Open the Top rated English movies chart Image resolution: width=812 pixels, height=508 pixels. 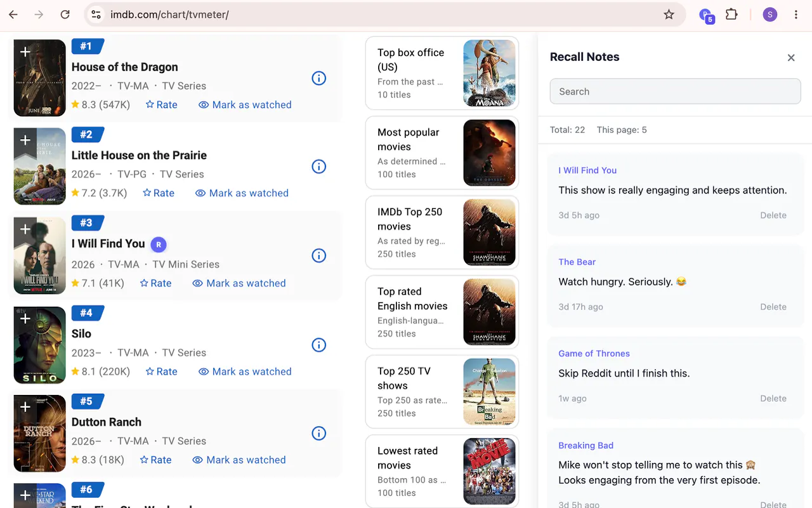[442, 312]
